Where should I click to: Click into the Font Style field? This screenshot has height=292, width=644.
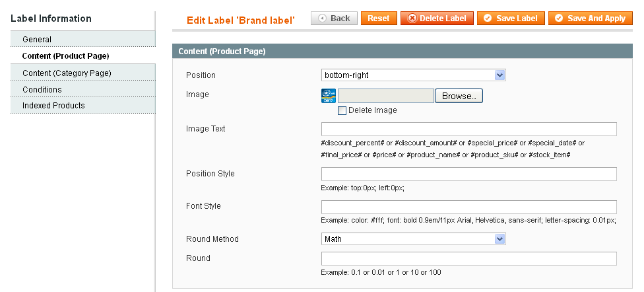[468, 207]
